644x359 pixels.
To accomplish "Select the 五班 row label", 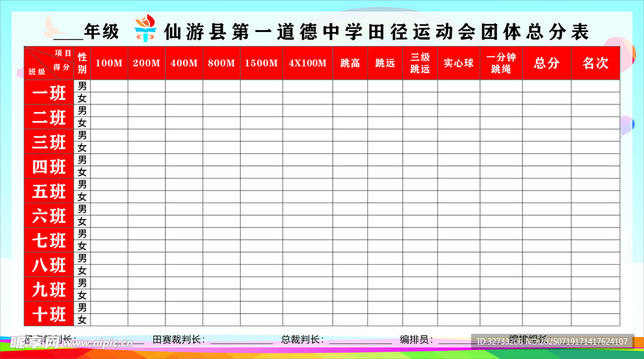I will [49, 191].
